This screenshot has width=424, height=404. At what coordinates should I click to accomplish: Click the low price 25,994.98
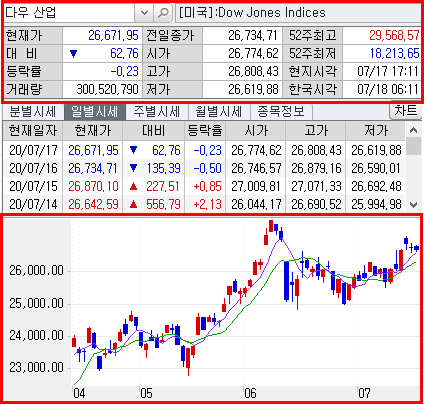[x=376, y=204]
